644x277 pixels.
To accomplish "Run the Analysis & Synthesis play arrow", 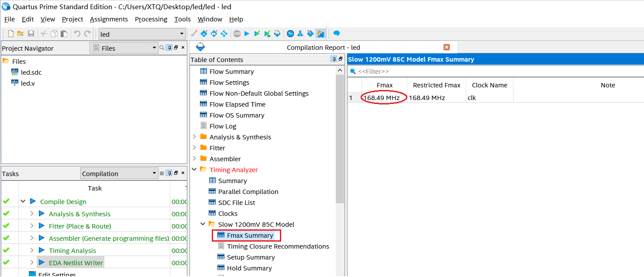I will [x=42, y=214].
